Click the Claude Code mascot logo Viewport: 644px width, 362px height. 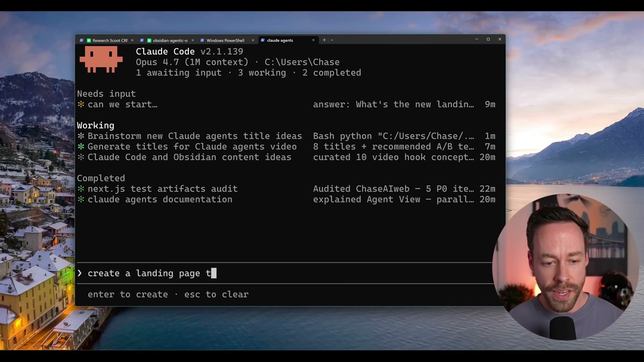point(101,59)
